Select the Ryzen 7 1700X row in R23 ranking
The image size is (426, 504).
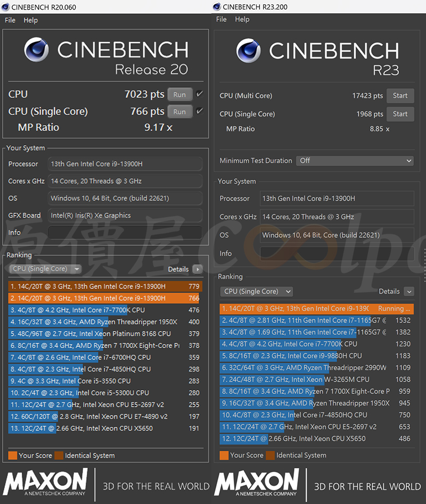(x=317, y=391)
